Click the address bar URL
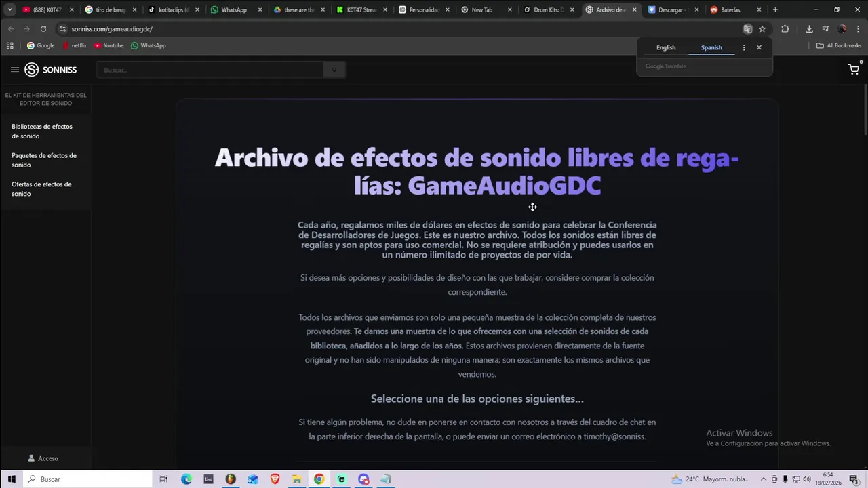The image size is (868, 488). (112, 29)
